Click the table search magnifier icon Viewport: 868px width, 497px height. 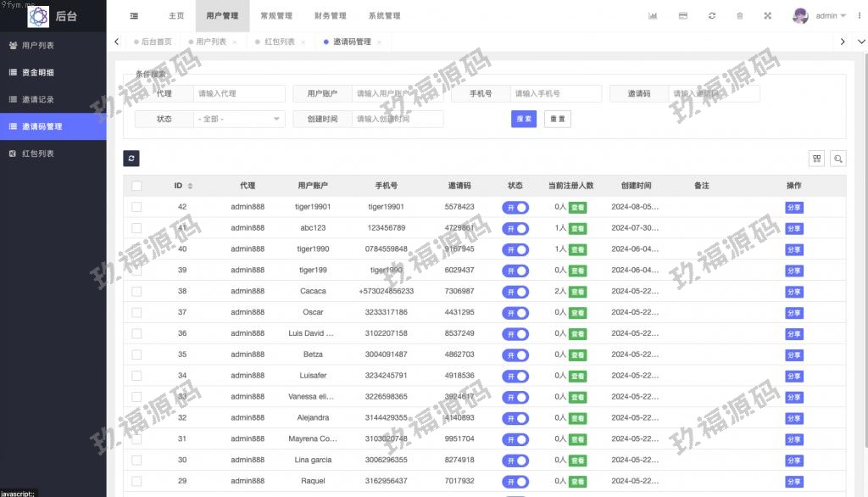coord(837,159)
